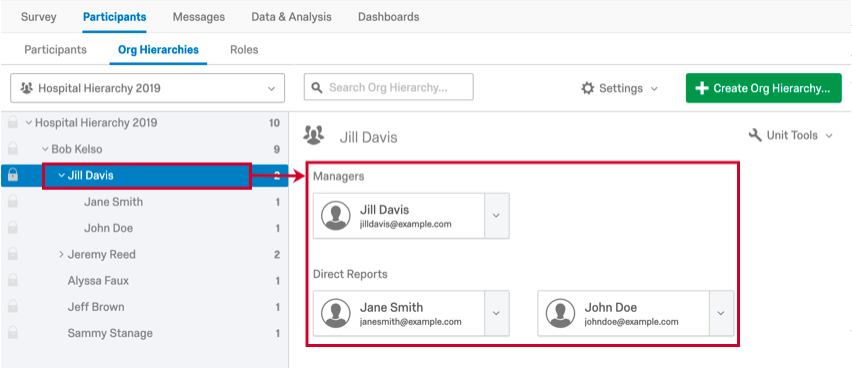Click Jill Davis manager avatar icon
Screen dimensions: 852x368
[335, 216]
